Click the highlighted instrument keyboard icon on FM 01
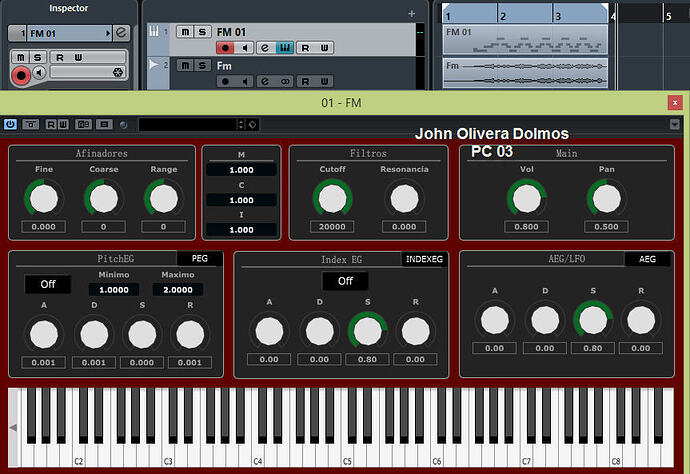690x474 pixels. point(284,47)
